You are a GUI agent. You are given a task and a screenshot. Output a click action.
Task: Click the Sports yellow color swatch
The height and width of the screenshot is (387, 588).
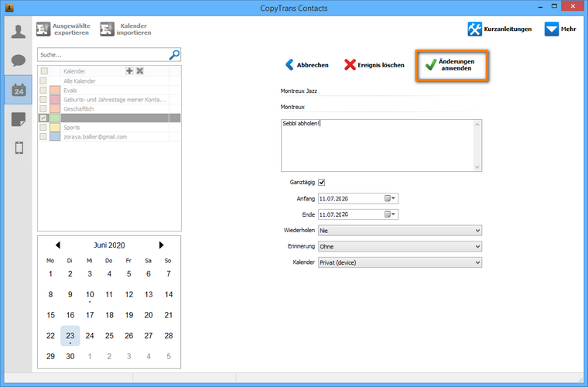point(55,128)
